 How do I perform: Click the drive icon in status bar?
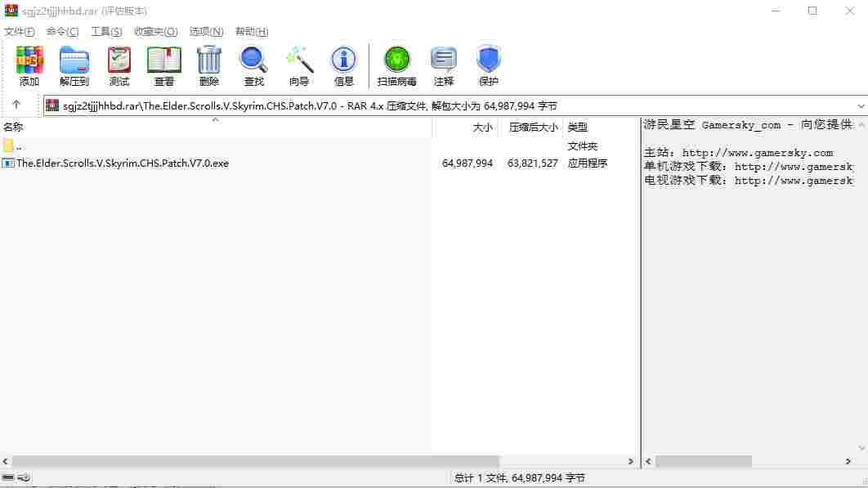click(x=7, y=477)
